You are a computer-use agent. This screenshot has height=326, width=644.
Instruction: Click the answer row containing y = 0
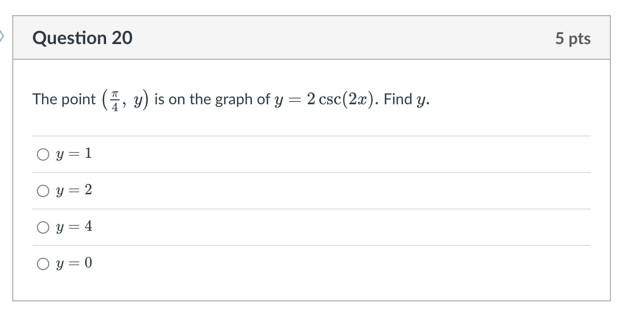coord(189,263)
